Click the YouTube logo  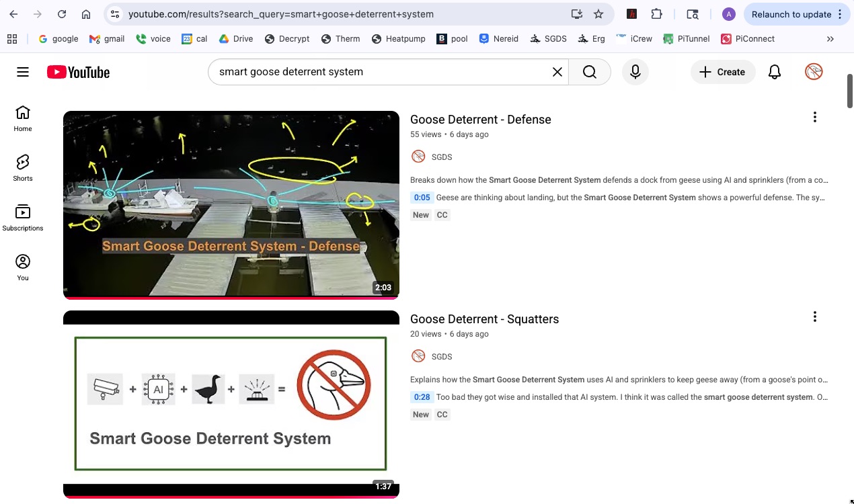pos(79,72)
